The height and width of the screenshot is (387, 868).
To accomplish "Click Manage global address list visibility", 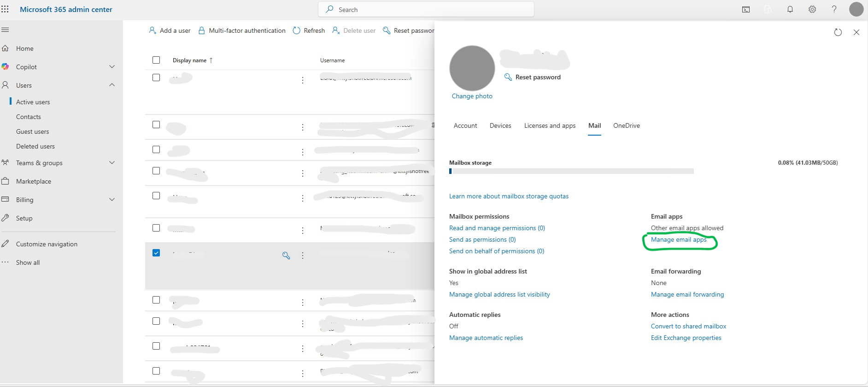I will tap(499, 294).
